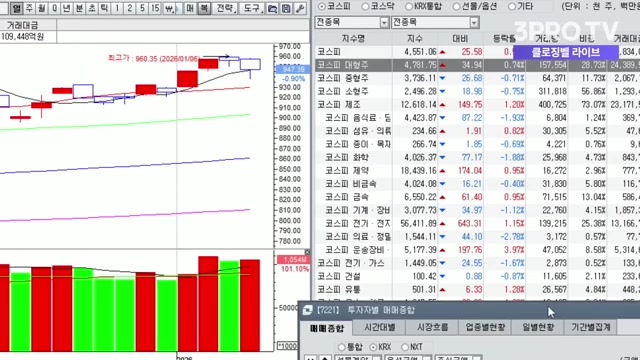The width and height of the screenshot is (640, 360).
Task: Open the 시간대별 tab
Action: click(380, 327)
